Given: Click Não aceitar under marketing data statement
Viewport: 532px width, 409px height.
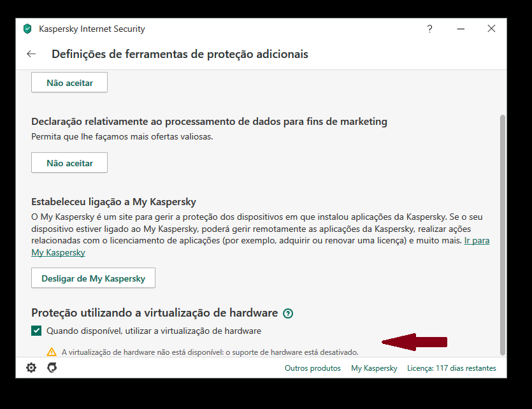Looking at the screenshot, I should pos(69,163).
